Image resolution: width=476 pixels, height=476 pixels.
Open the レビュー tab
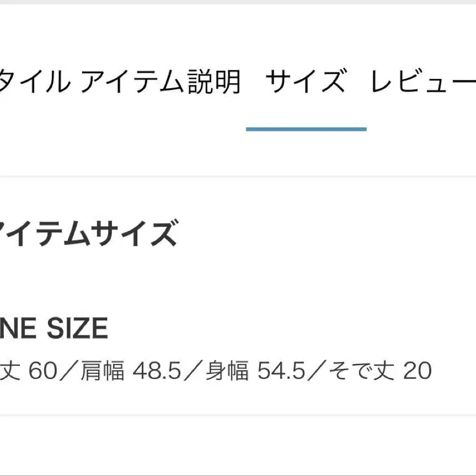click(x=422, y=83)
